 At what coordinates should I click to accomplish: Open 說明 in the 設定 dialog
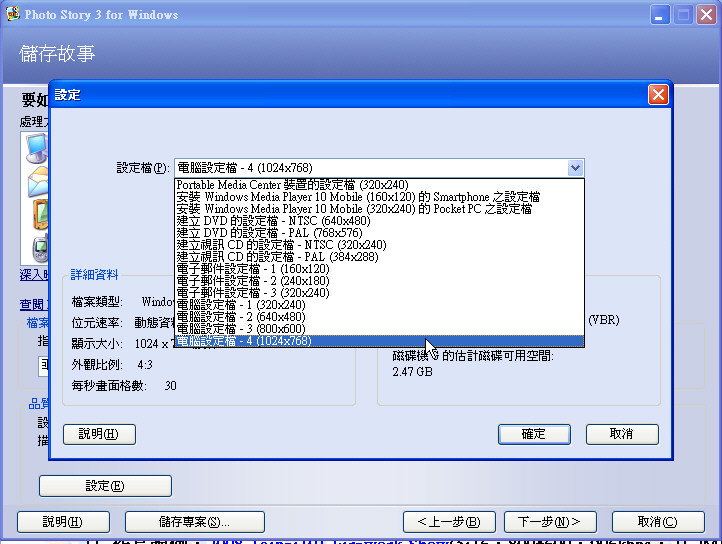tap(99, 434)
